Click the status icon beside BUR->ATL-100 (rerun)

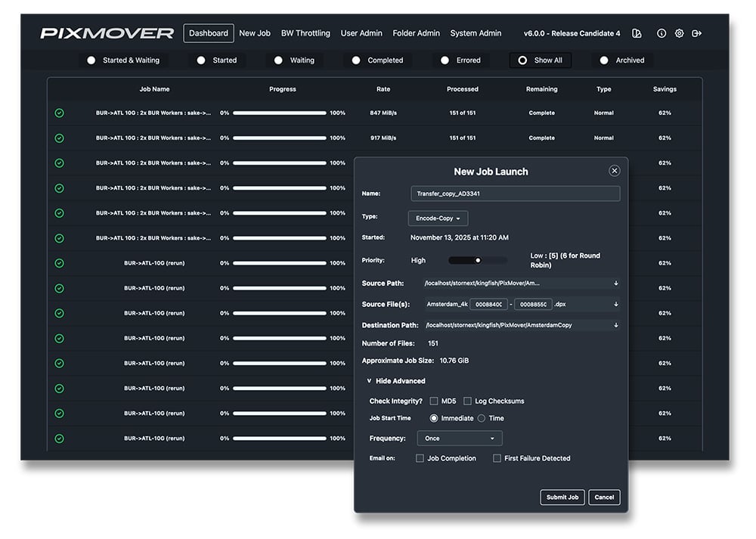coord(58,263)
